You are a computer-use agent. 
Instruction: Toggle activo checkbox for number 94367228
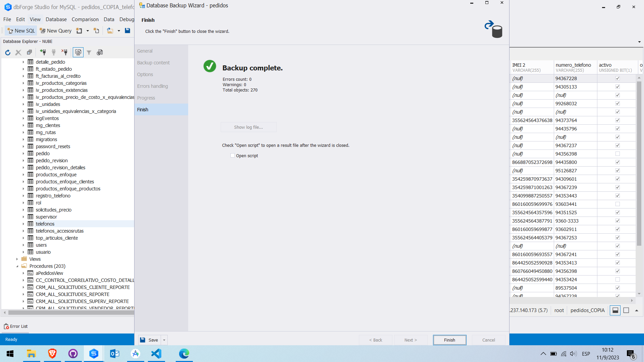click(x=618, y=78)
